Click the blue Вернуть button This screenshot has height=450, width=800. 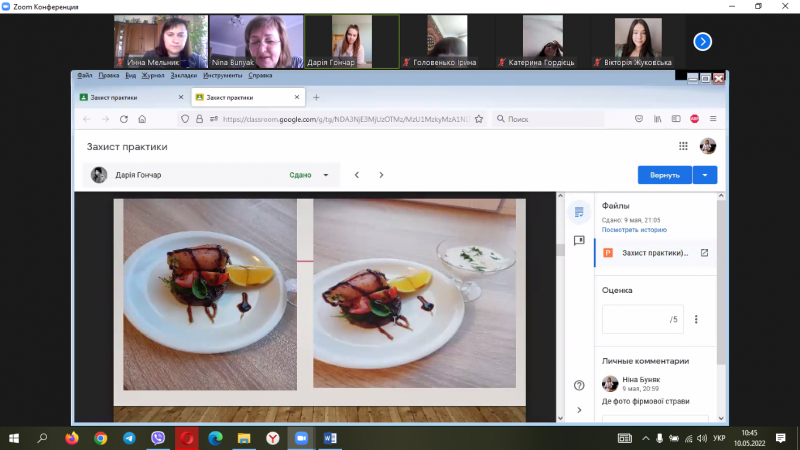[x=665, y=175]
